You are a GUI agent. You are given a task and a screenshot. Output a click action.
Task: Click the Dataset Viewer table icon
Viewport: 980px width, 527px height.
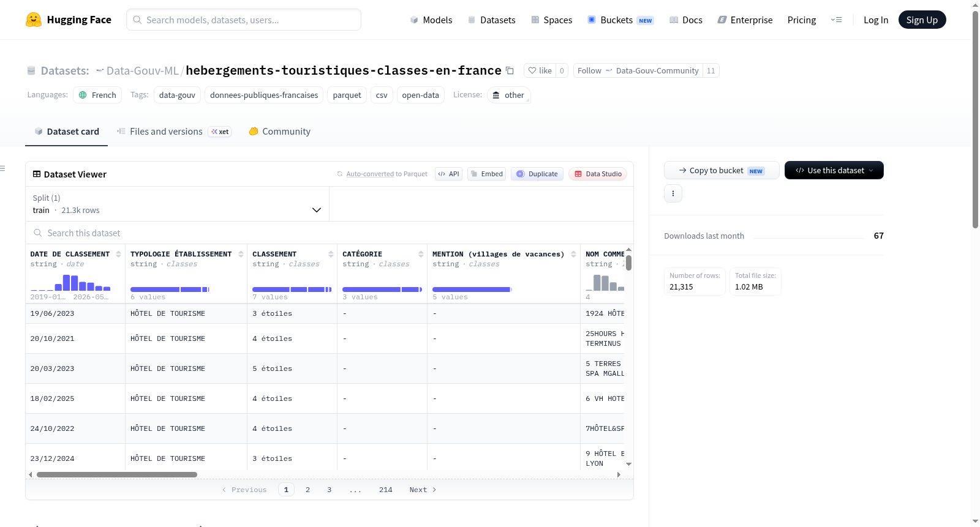[x=37, y=174]
